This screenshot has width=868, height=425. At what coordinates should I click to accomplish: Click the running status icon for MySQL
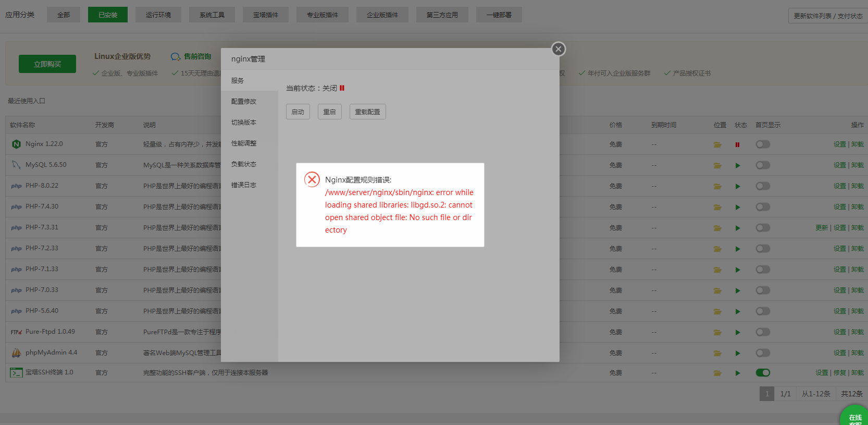[x=738, y=165]
